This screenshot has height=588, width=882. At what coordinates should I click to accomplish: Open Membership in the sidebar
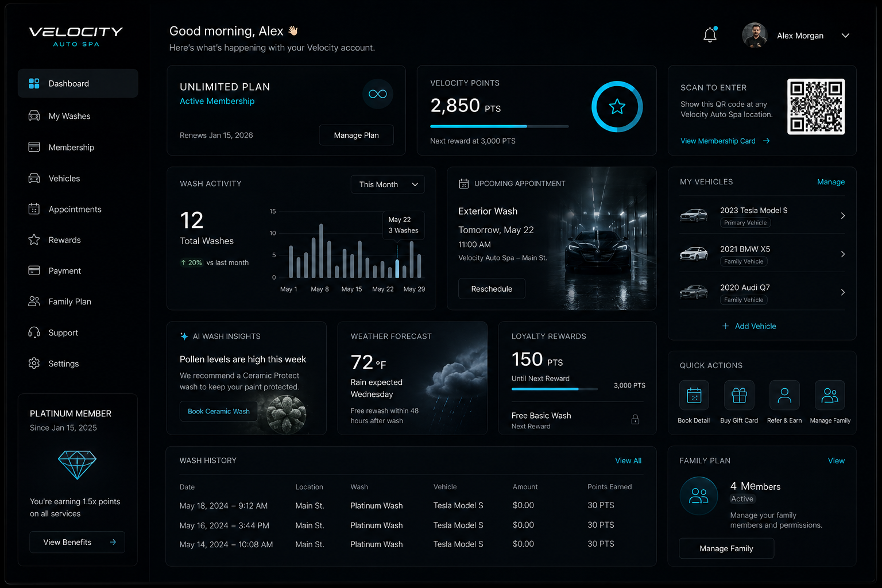coord(78,147)
